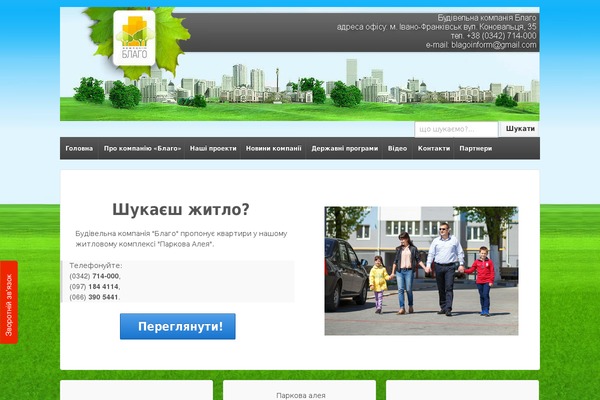Navigate to Державні програми
600x400 pixels.
click(x=344, y=148)
